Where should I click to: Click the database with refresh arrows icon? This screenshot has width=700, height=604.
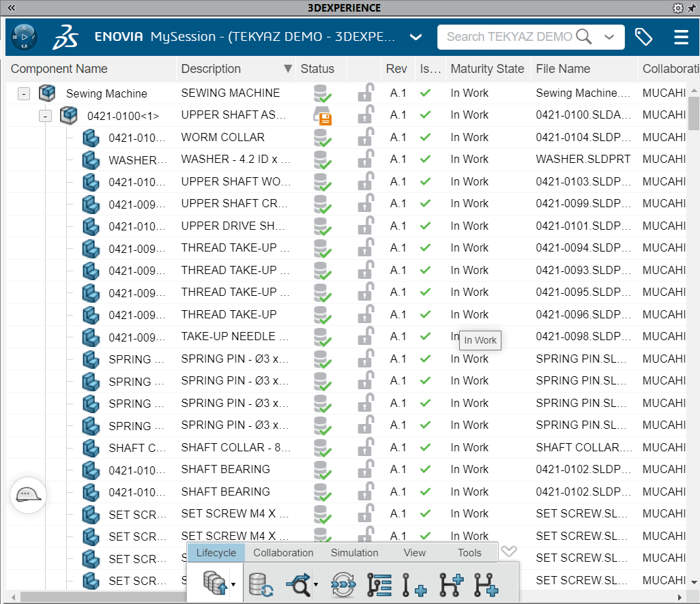point(261,585)
